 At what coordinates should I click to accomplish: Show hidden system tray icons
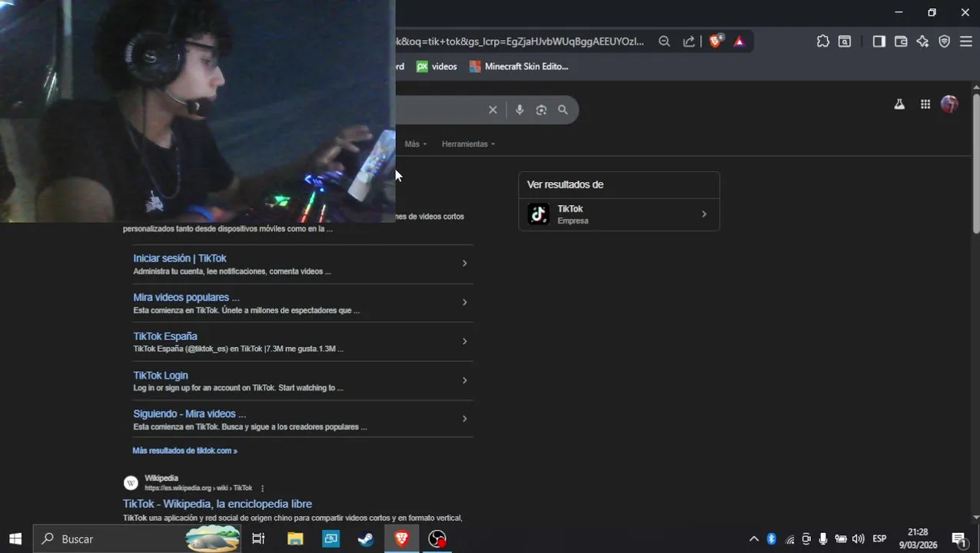pos(754,539)
